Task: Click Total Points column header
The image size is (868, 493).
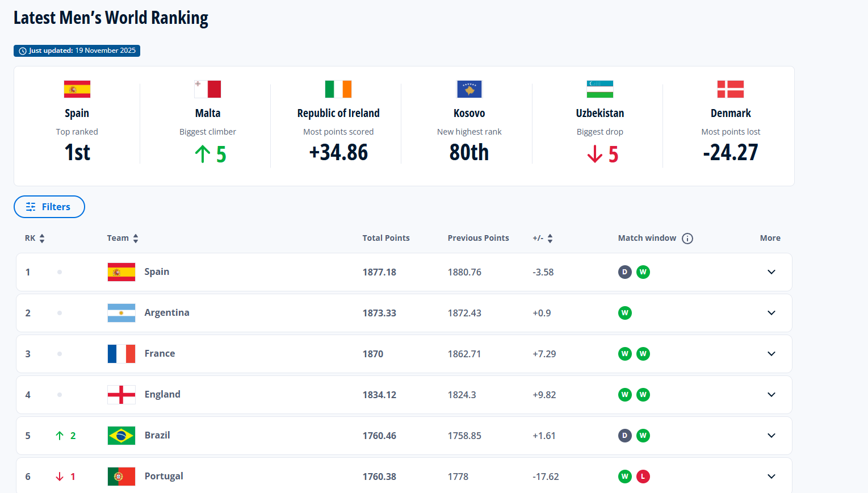Action: [x=386, y=238]
